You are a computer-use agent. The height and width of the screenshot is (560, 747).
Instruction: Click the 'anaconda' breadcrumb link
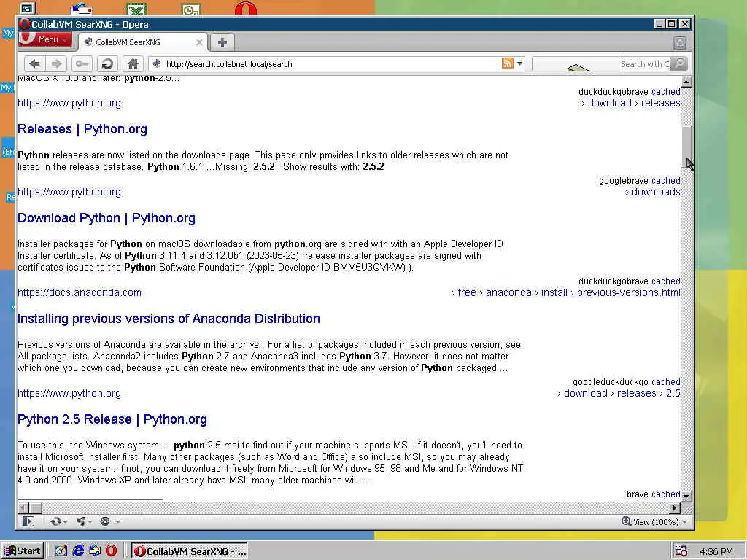click(x=508, y=292)
